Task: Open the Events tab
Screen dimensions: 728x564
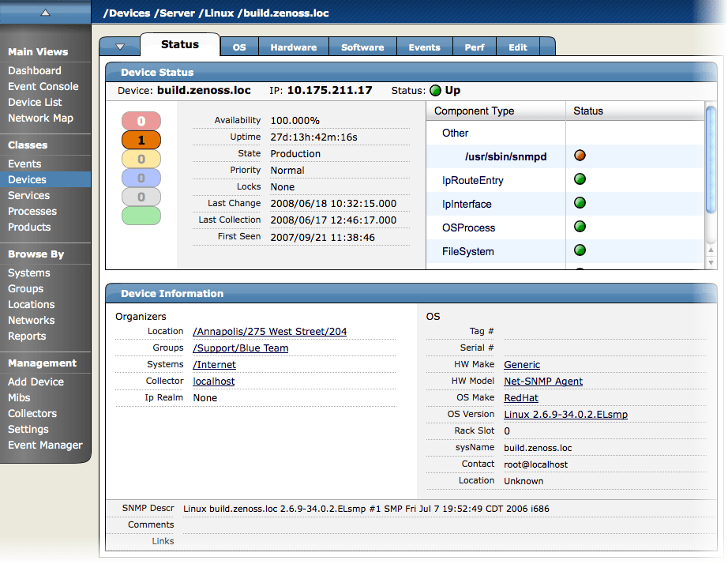Action: [x=424, y=47]
